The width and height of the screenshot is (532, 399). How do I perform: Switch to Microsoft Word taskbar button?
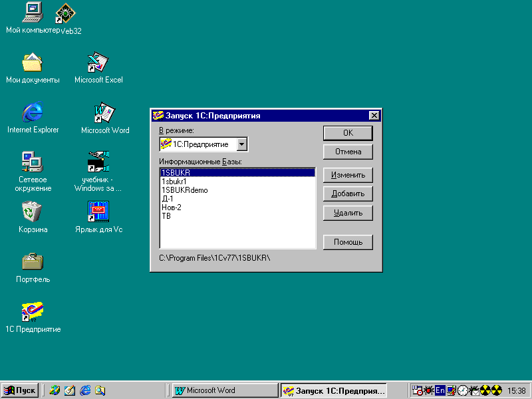(225, 390)
